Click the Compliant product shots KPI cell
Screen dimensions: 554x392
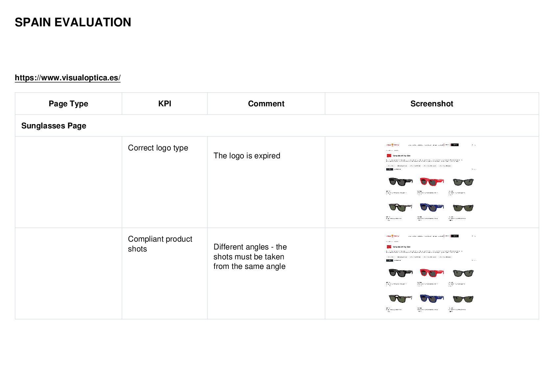click(164, 273)
